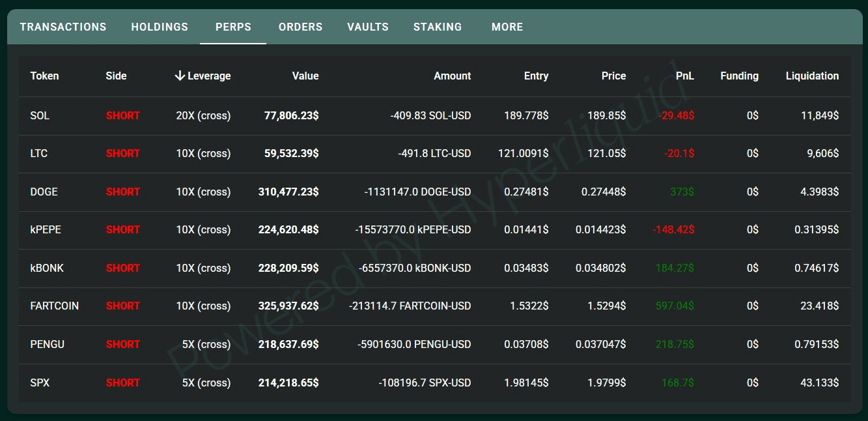Click the Funding column header
This screenshot has width=868, height=421.
click(x=739, y=76)
